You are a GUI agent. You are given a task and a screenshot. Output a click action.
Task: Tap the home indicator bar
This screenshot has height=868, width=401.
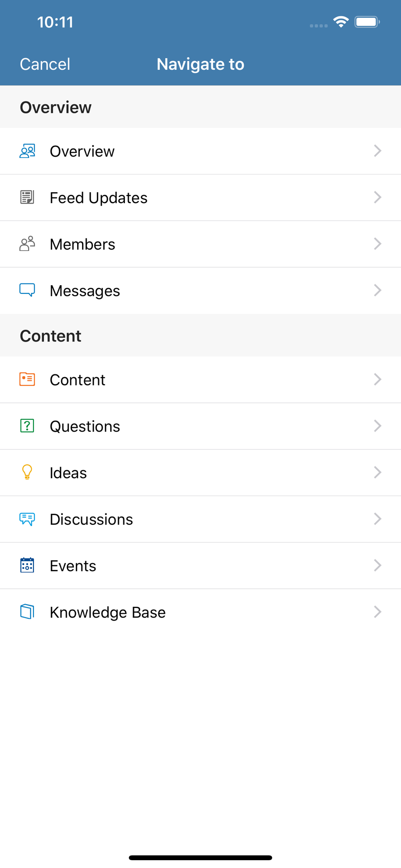(x=200, y=858)
